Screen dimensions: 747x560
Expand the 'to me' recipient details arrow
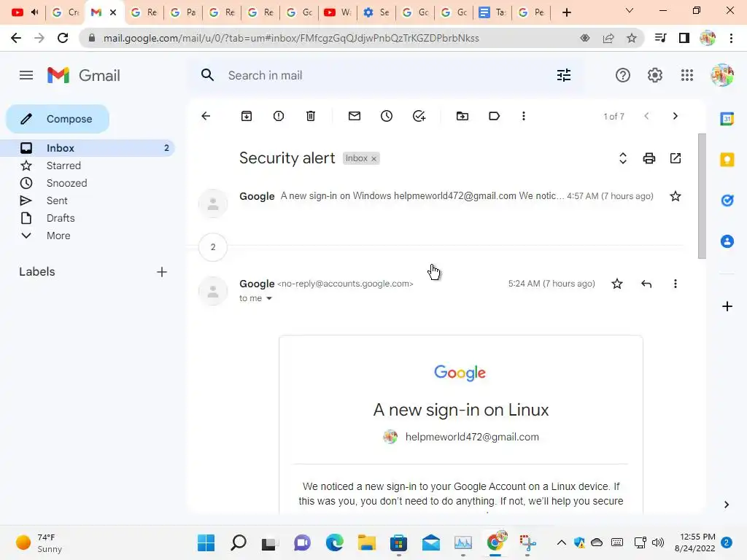coord(268,298)
